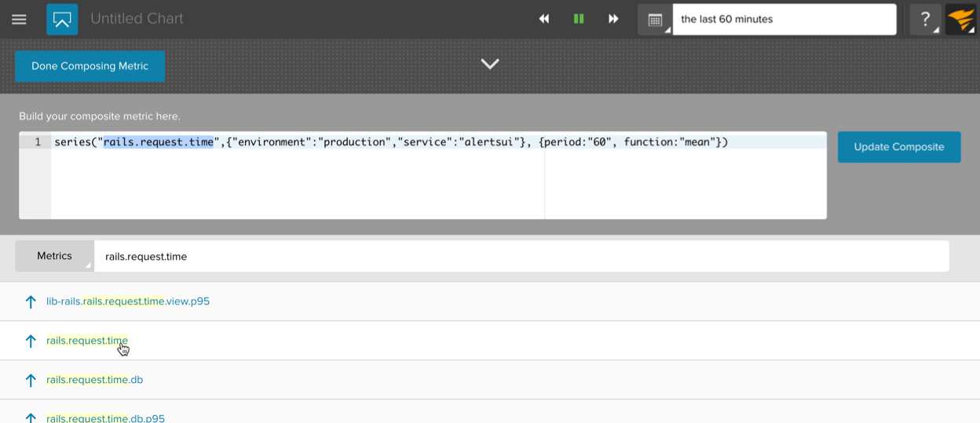Insert rails.request.time metric using arrow icon
The image size is (980, 423).
[31, 341]
